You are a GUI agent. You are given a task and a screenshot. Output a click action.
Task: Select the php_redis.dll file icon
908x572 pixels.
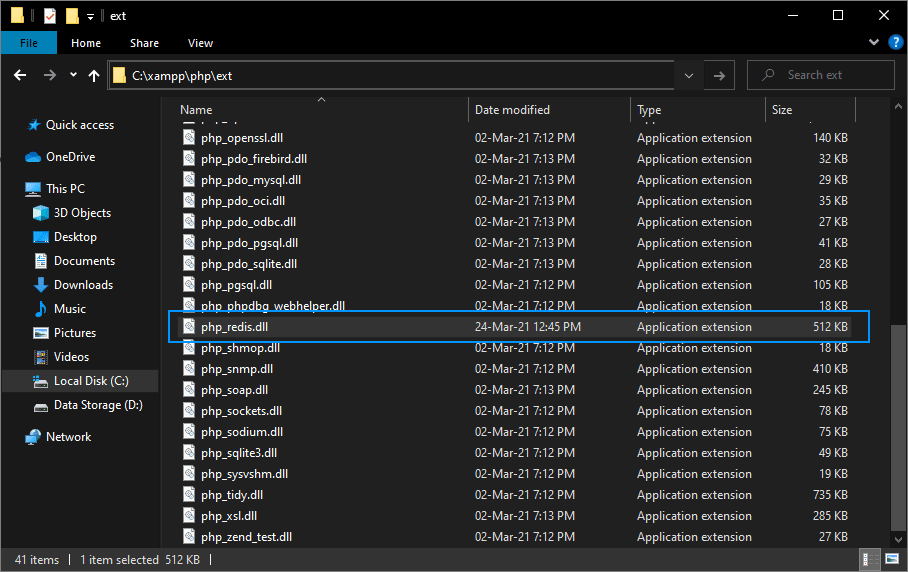[189, 327]
